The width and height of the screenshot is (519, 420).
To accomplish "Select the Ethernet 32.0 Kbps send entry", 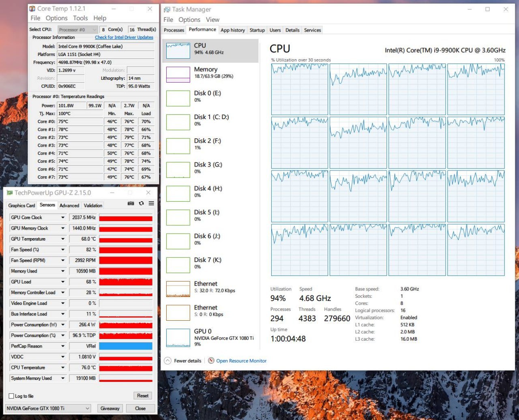I will point(210,288).
